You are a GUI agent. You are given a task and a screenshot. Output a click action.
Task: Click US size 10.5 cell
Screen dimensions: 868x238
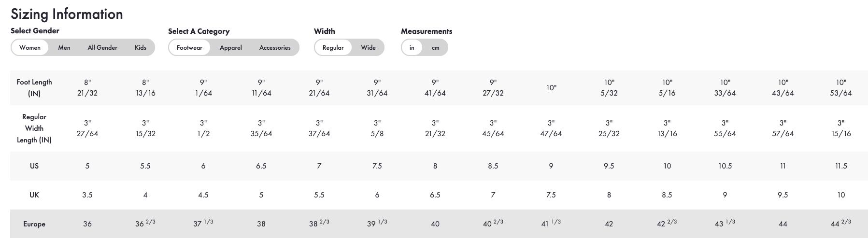point(725,166)
